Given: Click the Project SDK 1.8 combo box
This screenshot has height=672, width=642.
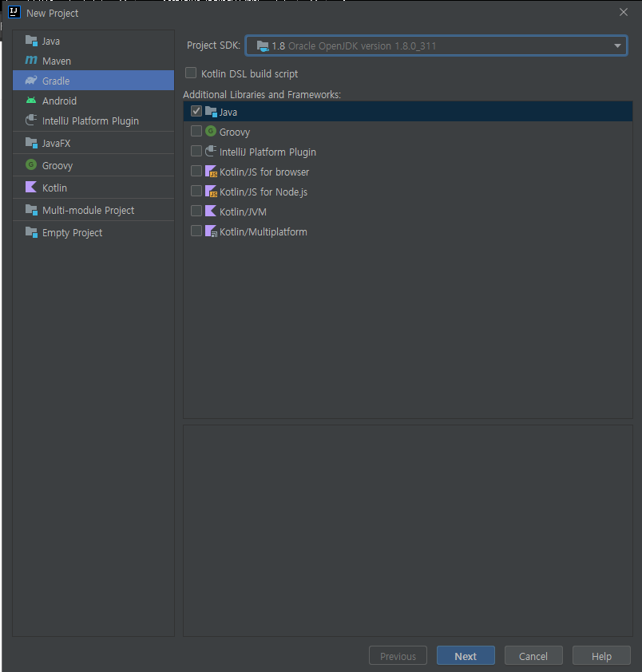Looking at the screenshot, I should (437, 45).
